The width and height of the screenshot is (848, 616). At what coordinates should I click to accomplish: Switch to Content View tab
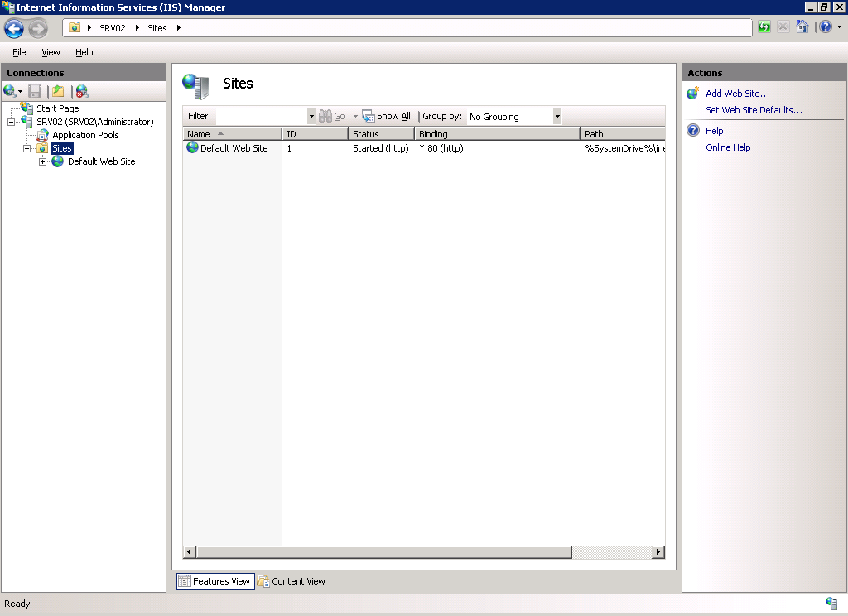(292, 581)
